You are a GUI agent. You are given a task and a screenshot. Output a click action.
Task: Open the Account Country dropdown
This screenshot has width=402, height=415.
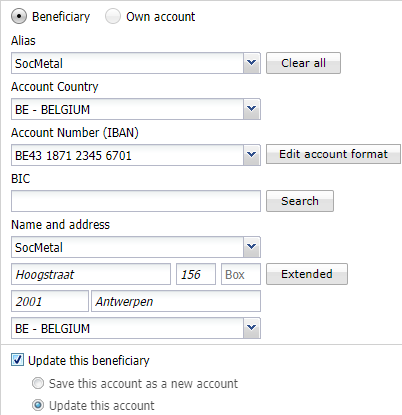pyautogui.click(x=136, y=109)
